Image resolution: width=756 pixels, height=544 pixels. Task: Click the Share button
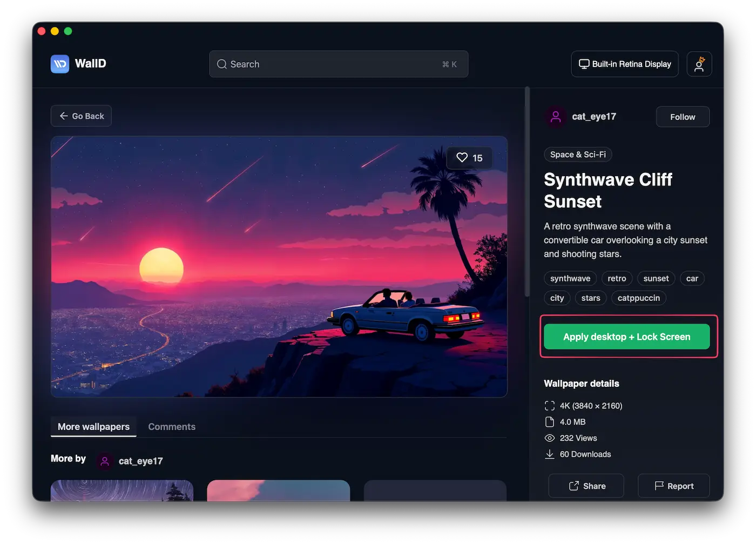coord(586,486)
